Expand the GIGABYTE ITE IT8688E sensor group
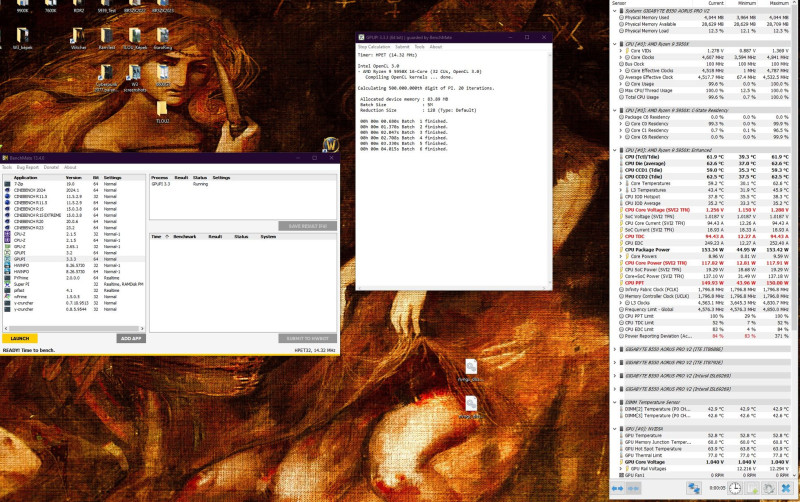 [x=615, y=349]
